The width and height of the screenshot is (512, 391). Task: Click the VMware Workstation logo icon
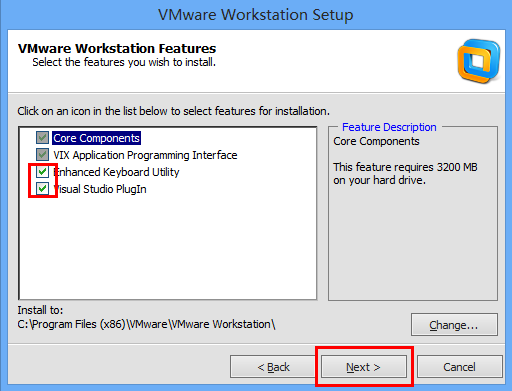point(479,61)
